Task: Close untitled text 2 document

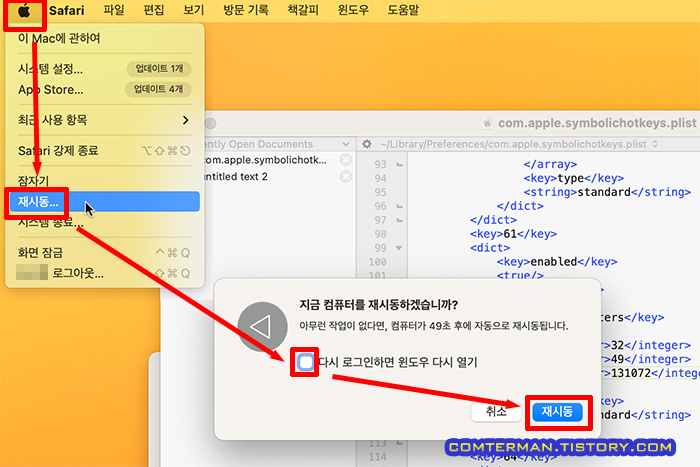Action: coord(346,176)
